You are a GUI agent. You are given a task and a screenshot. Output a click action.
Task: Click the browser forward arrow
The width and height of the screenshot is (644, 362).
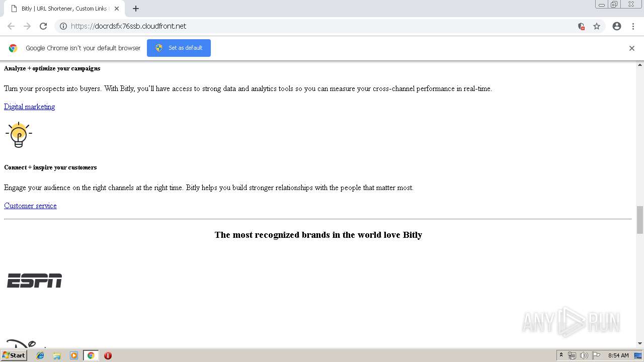pos(27,26)
